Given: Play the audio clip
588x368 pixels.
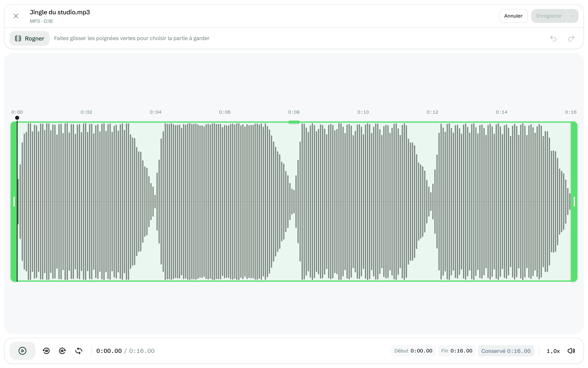Looking at the screenshot, I should [22, 351].
